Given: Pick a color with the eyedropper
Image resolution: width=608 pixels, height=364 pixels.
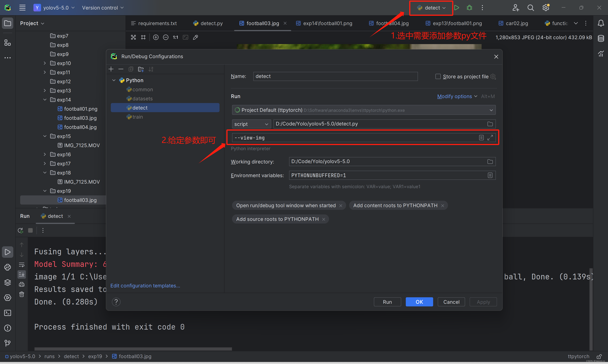Looking at the screenshot, I should pyautogui.click(x=195, y=37).
